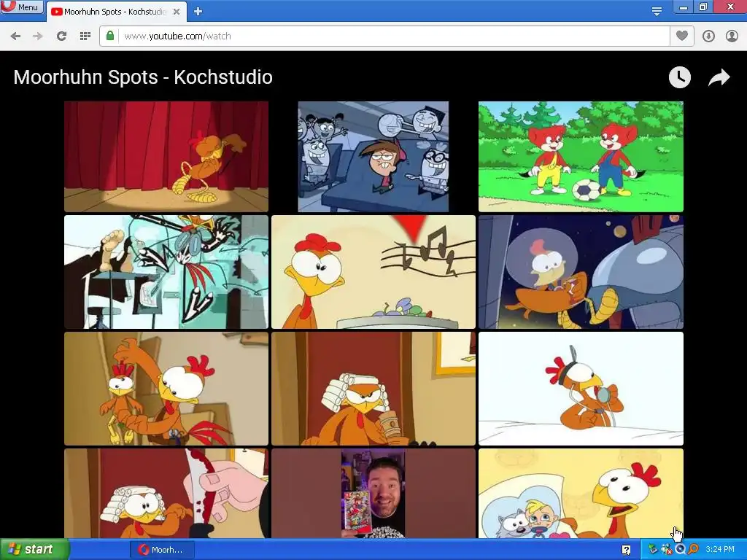Reload the current page
The image size is (747, 560).
(61, 36)
